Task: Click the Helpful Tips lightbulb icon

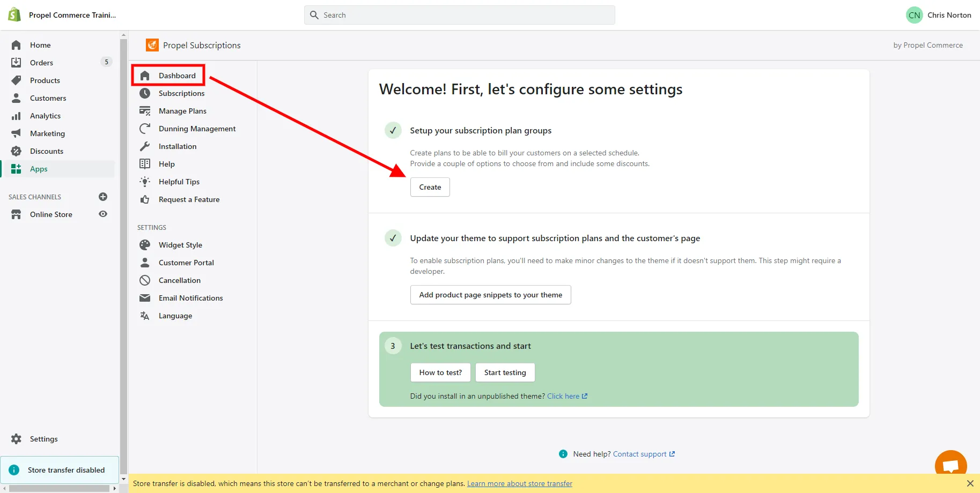Action: pos(145,182)
